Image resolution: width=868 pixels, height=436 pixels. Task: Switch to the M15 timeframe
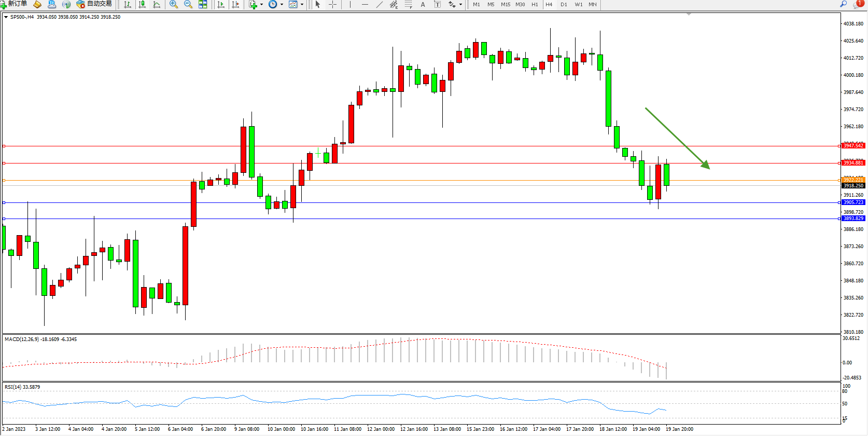[505, 5]
